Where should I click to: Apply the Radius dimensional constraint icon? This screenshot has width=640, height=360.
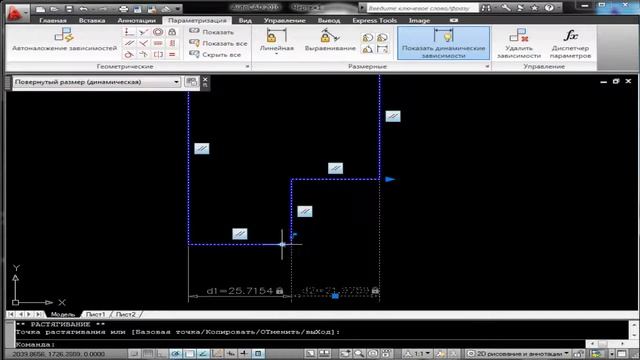368,38
